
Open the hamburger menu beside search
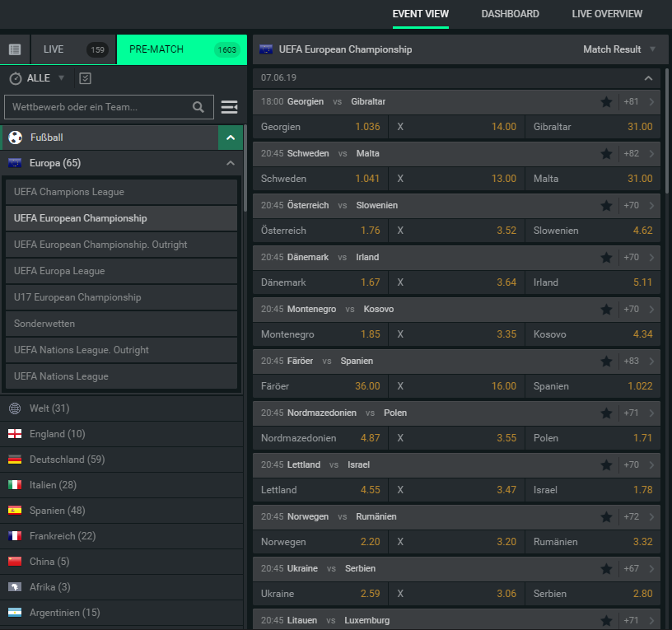[229, 107]
